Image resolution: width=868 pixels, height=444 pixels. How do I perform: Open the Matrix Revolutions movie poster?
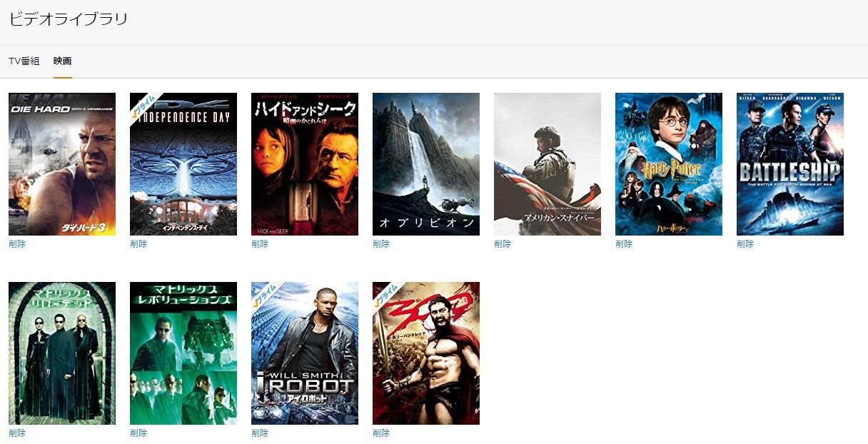pyautogui.click(x=183, y=353)
